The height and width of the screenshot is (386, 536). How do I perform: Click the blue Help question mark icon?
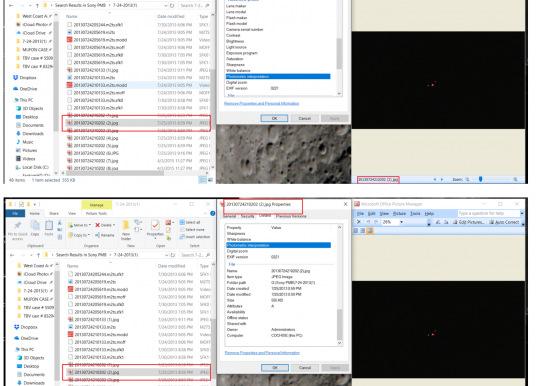[213, 213]
